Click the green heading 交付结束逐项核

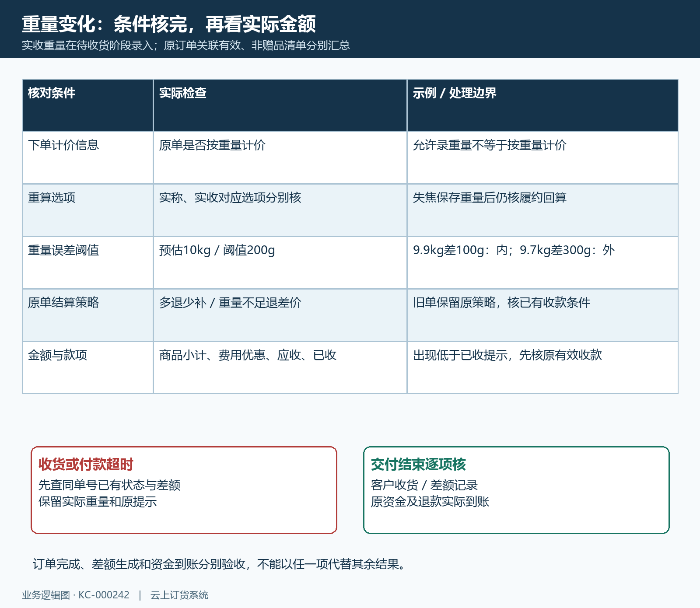(x=418, y=465)
